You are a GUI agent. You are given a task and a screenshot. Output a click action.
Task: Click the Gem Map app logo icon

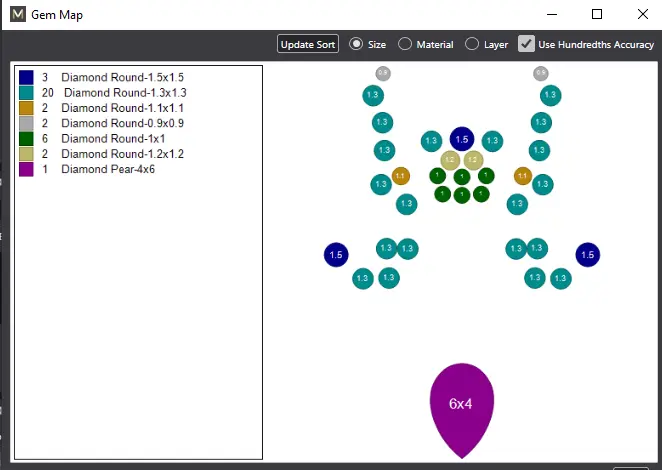point(15,15)
